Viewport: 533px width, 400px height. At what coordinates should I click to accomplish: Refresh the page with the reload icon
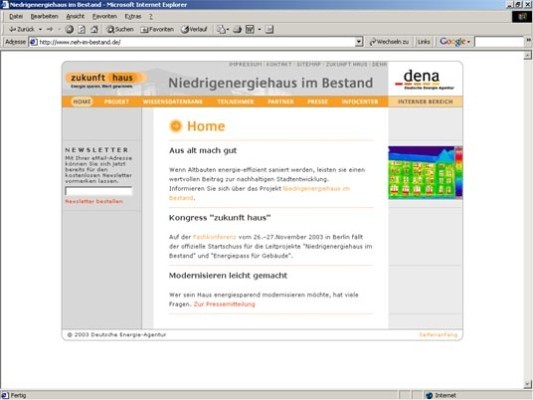tap(82, 30)
